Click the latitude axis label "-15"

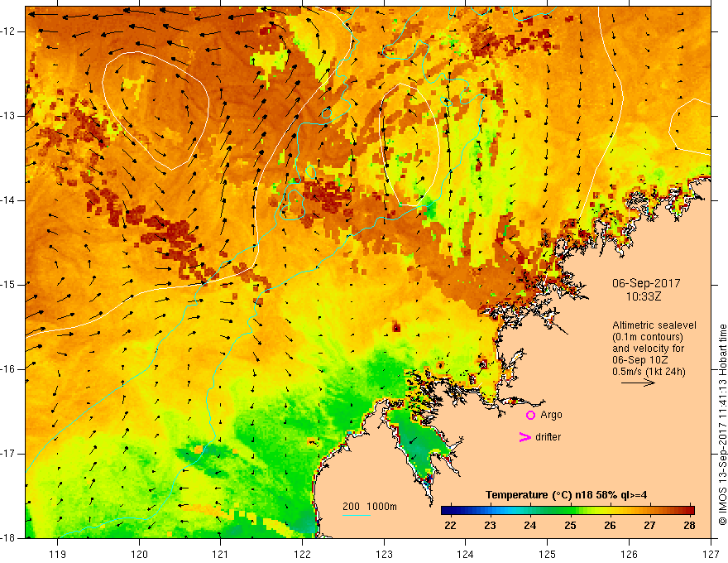(x=8, y=285)
